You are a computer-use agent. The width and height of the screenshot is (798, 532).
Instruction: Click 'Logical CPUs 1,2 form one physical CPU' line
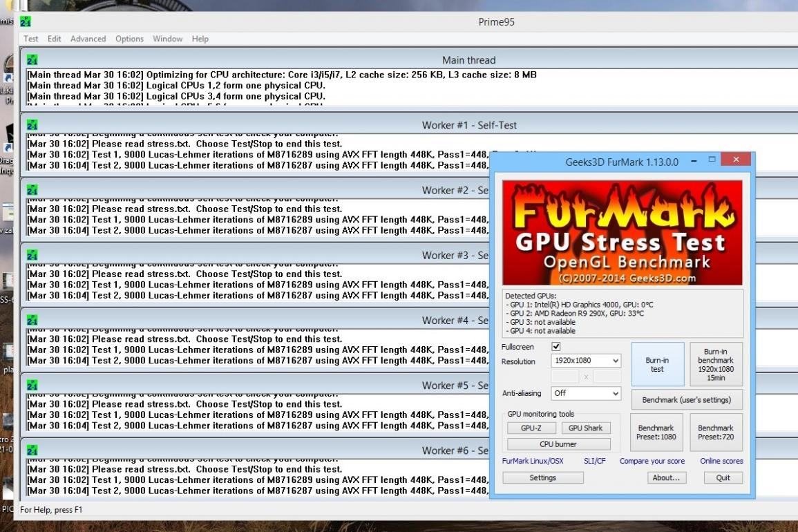coord(176,86)
